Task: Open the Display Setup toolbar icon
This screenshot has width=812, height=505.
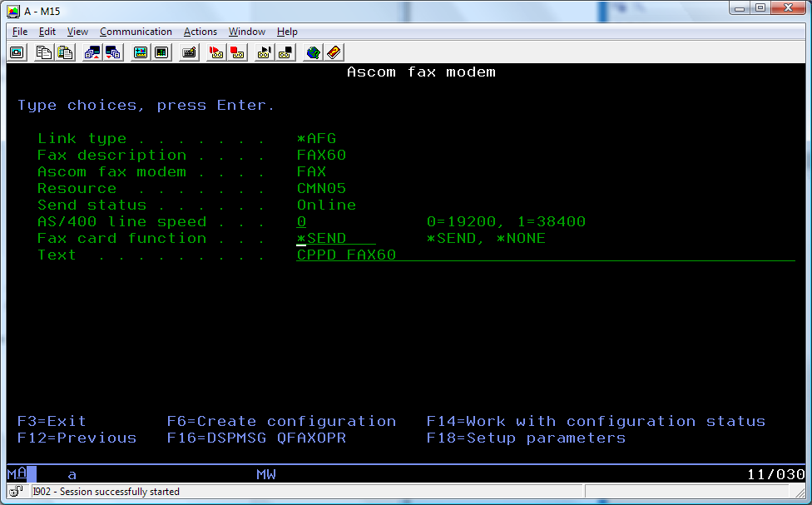Action: coord(141,52)
